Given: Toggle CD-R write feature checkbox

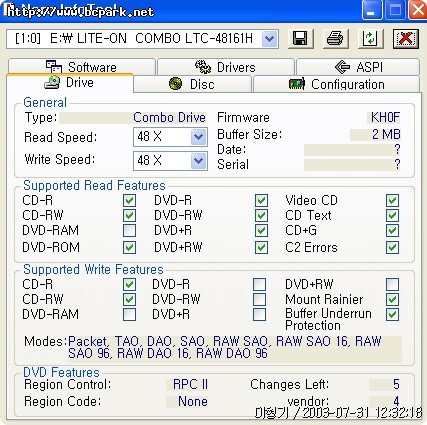Looking at the screenshot, I should pos(129,284).
